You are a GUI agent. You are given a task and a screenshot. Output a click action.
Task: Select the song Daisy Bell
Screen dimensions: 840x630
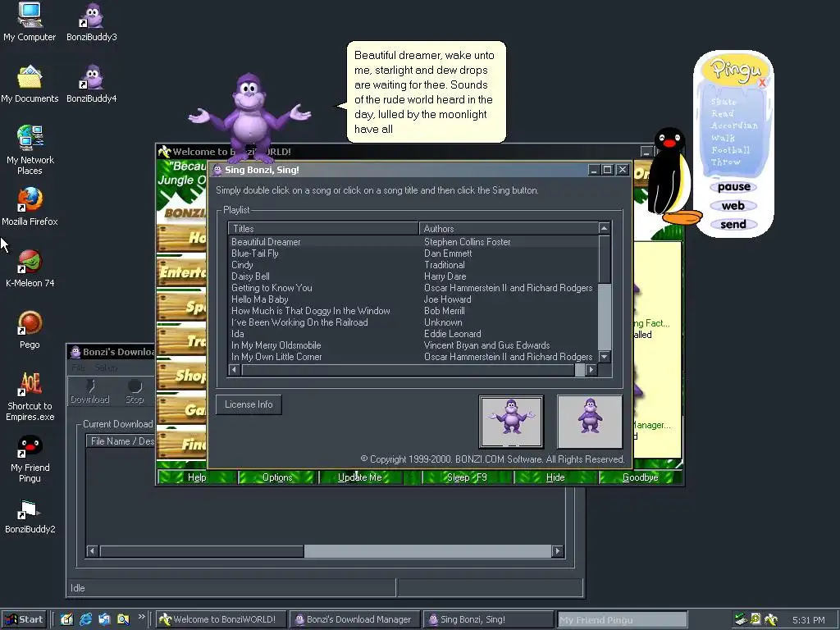click(413, 276)
